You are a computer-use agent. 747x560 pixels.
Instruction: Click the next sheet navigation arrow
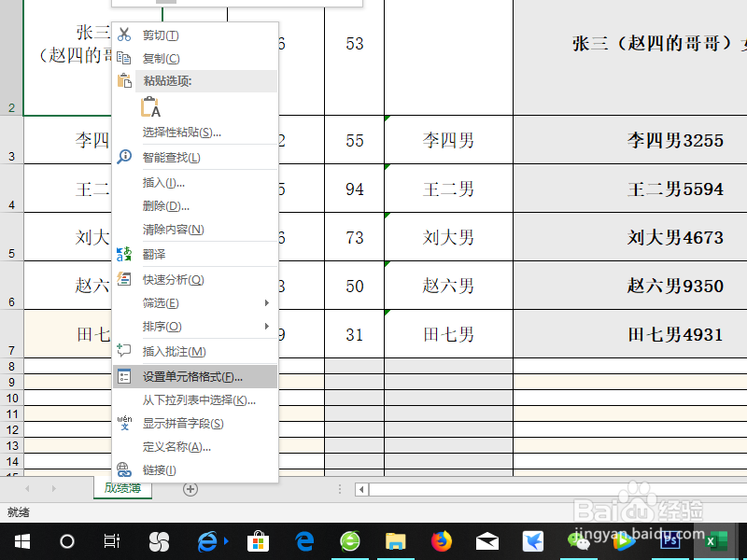pyautogui.click(x=54, y=488)
